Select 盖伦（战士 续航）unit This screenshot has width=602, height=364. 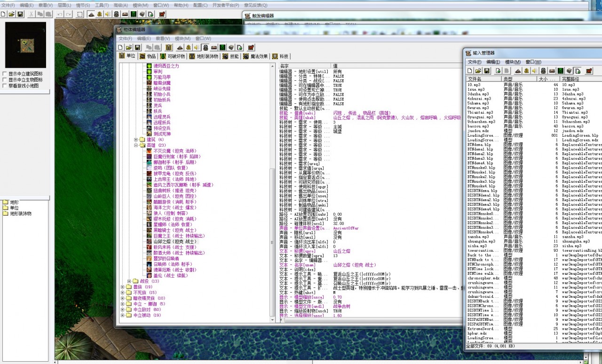(170, 275)
